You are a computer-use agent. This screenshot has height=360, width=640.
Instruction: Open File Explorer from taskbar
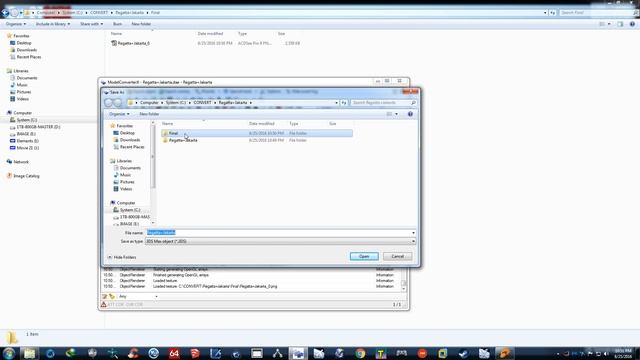click(29, 353)
